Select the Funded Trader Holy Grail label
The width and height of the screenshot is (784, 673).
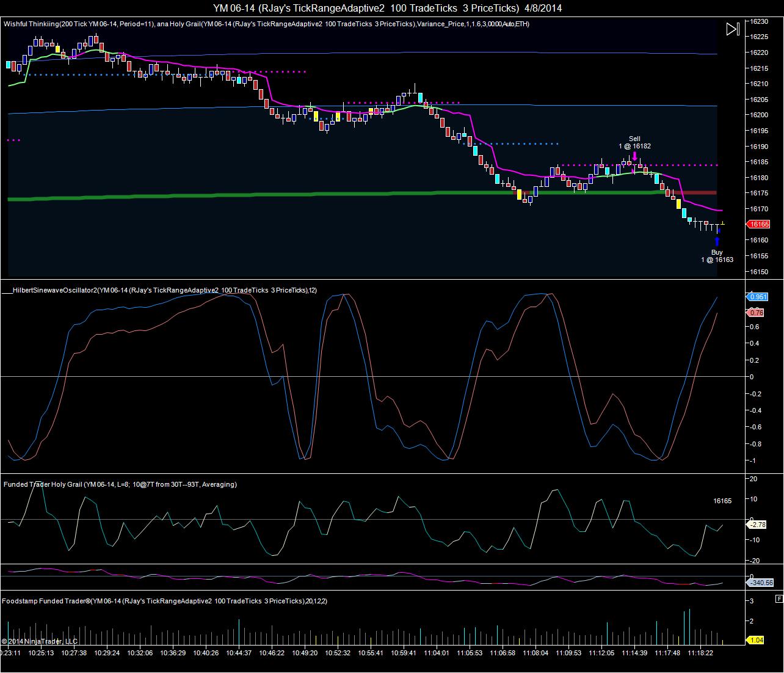coord(120,484)
